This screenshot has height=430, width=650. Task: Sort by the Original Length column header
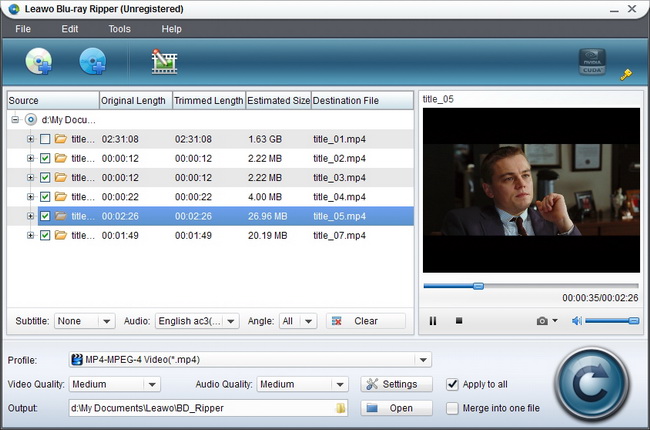coord(136,100)
